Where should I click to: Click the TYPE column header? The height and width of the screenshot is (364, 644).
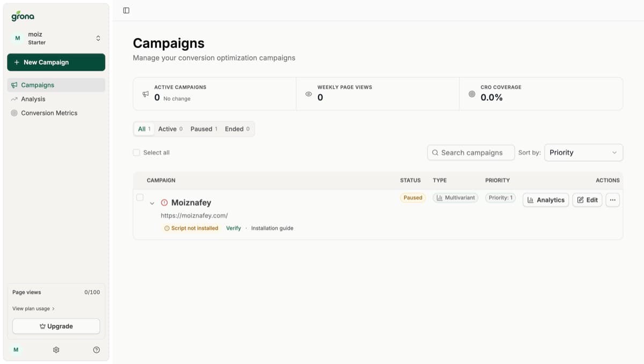pyautogui.click(x=440, y=181)
